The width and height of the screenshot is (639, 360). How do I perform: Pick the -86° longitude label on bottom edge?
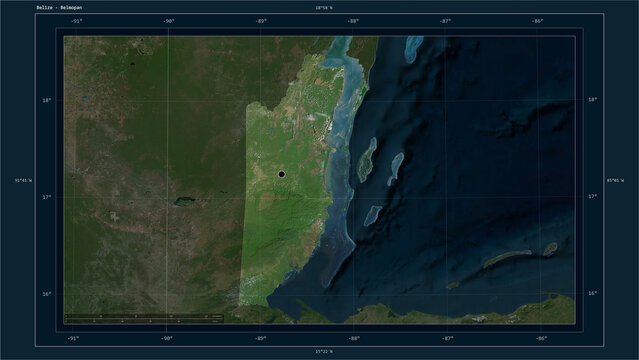pyautogui.click(x=541, y=338)
